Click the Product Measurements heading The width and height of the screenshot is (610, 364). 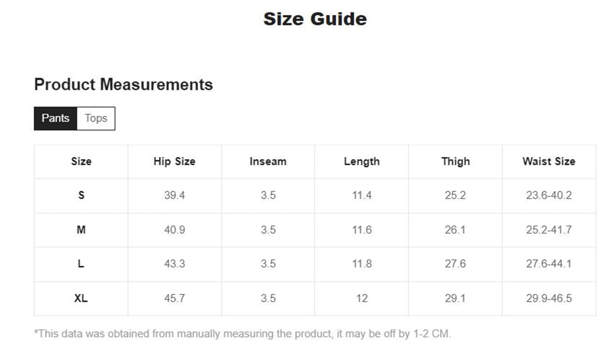coord(123,84)
